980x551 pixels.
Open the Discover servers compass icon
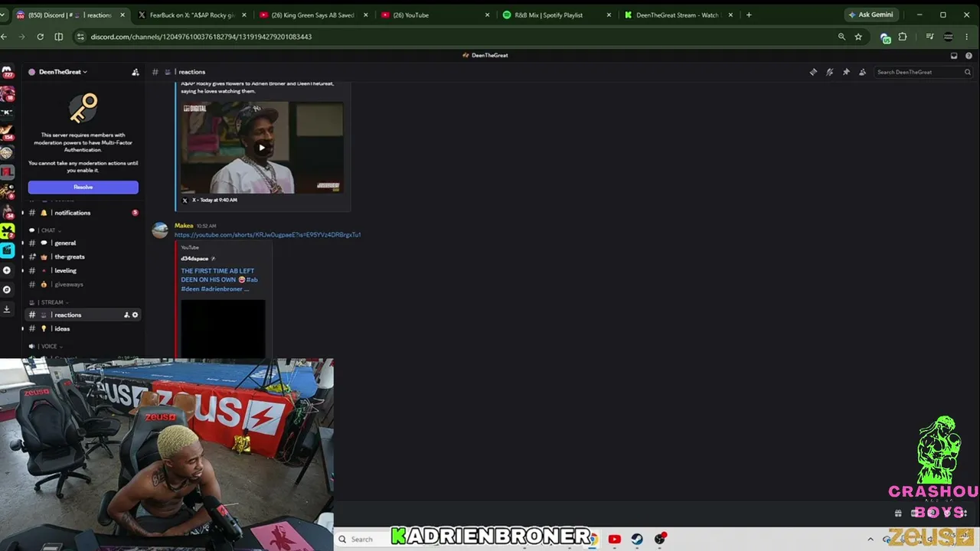tap(7, 289)
